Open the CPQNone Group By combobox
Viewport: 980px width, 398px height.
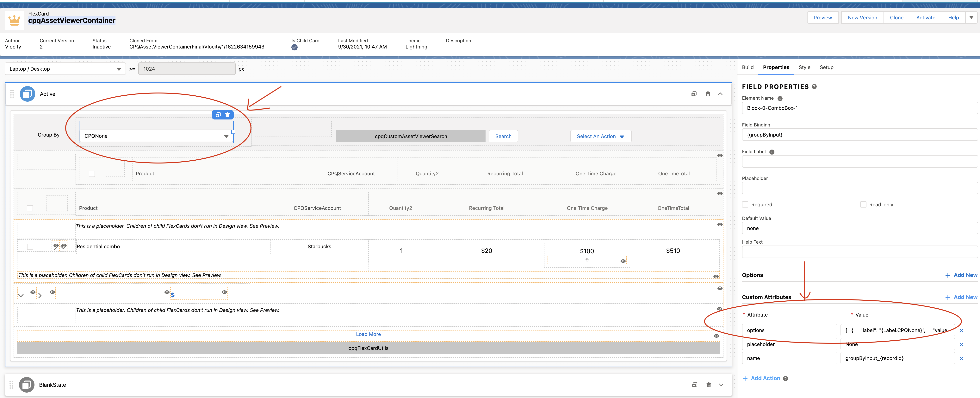point(156,136)
